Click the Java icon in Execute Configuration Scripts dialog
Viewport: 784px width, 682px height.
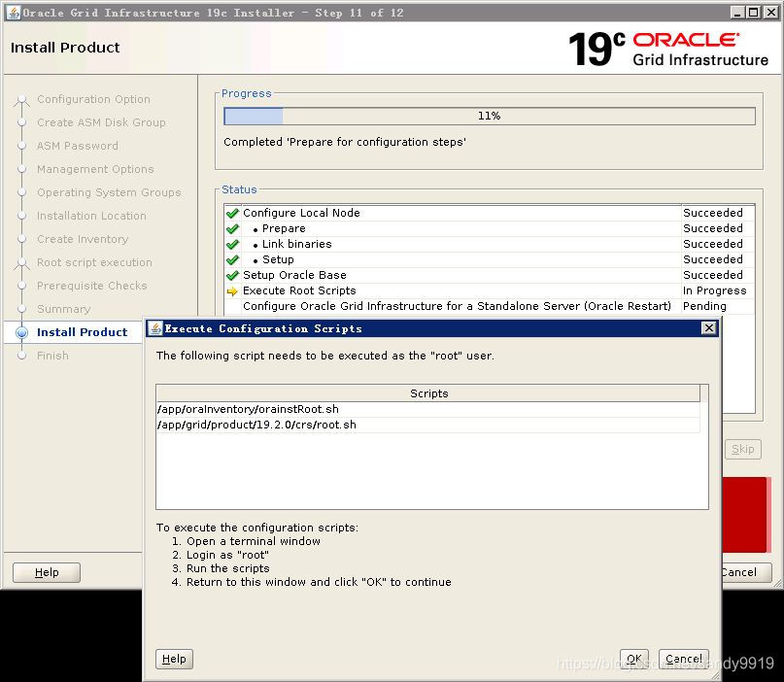[155, 328]
